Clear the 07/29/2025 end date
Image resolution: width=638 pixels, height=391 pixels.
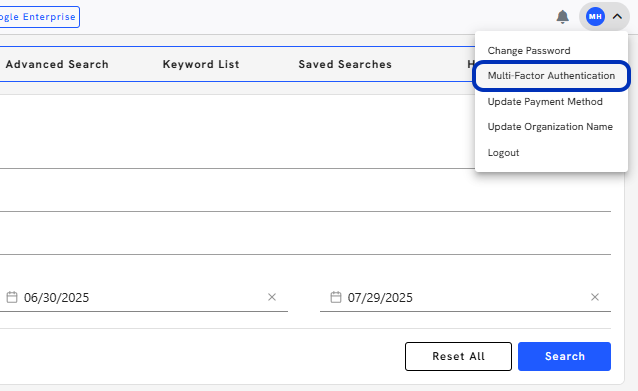(595, 297)
